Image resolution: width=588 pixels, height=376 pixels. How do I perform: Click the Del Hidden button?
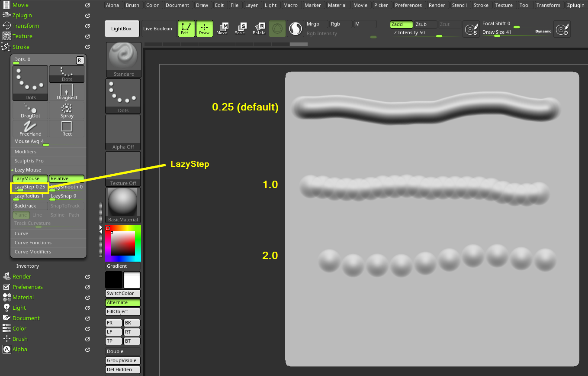pyautogui.click(x=123, y=370)
